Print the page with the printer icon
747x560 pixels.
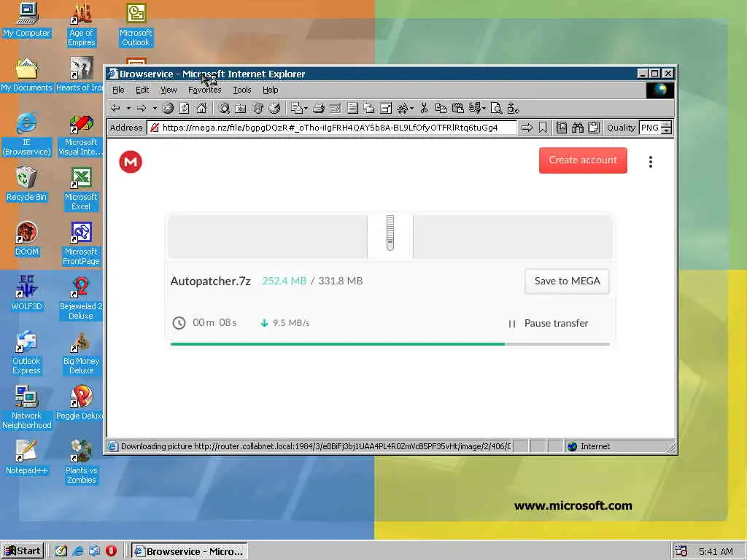319,109
